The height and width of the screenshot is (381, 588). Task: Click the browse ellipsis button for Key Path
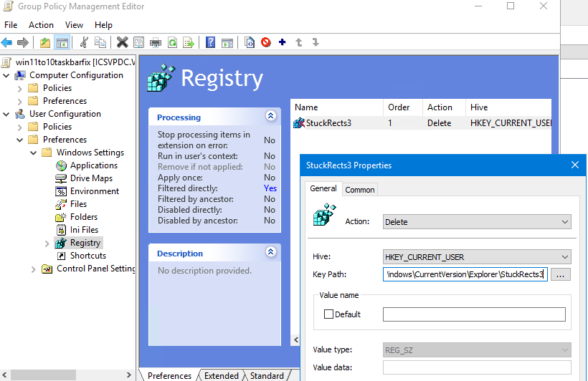(560, 274)
